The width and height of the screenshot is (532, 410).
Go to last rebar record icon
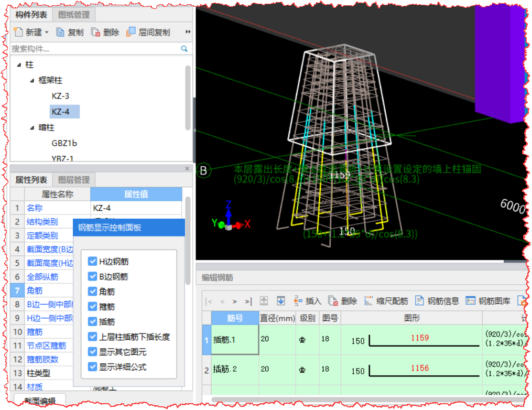click(x=248, y=301)
